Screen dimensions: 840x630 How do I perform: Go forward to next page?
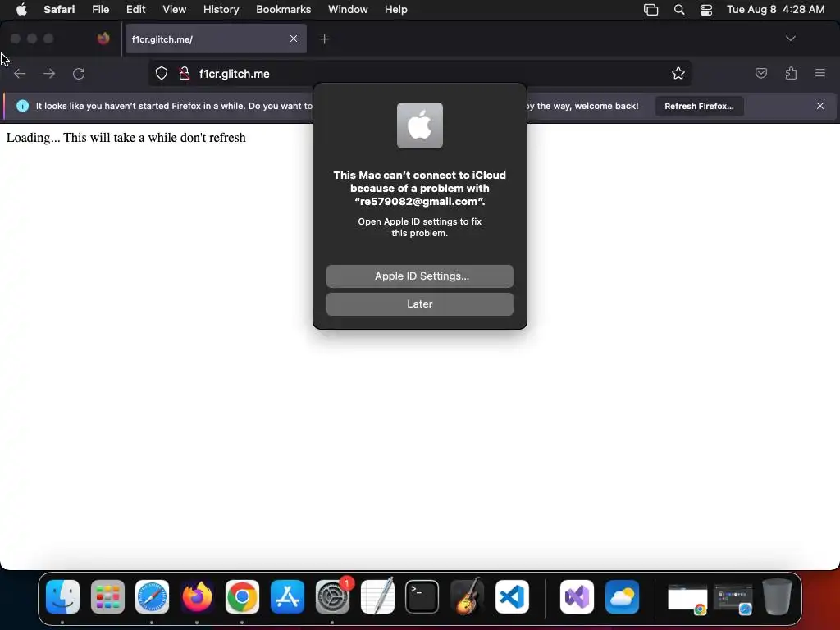tap(49, 73)
